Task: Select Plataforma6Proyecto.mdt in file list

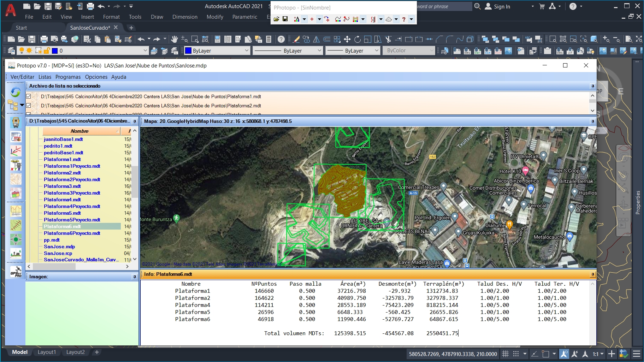Action: coord(72,233)
